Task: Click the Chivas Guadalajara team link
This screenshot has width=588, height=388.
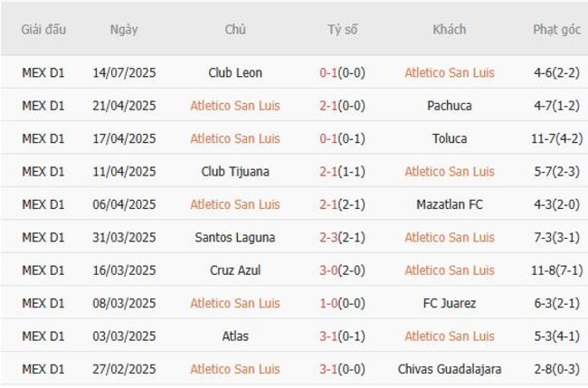Action: point(450,369)
